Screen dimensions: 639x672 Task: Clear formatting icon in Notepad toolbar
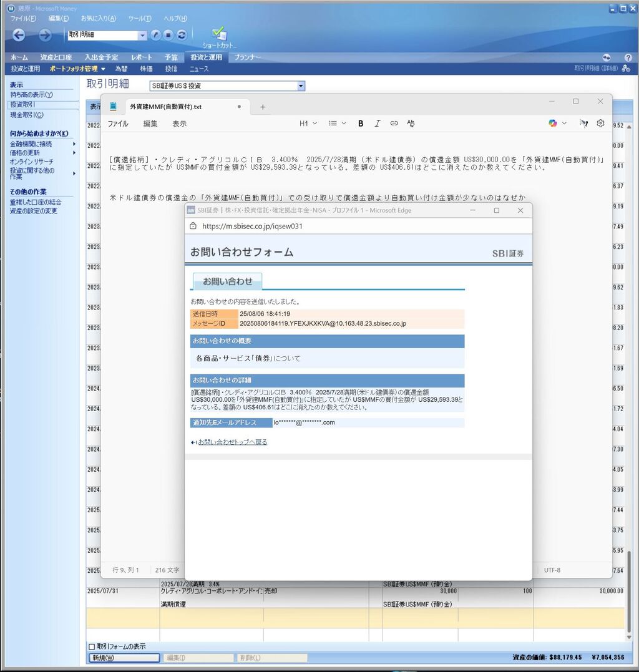tap(411, 124)
